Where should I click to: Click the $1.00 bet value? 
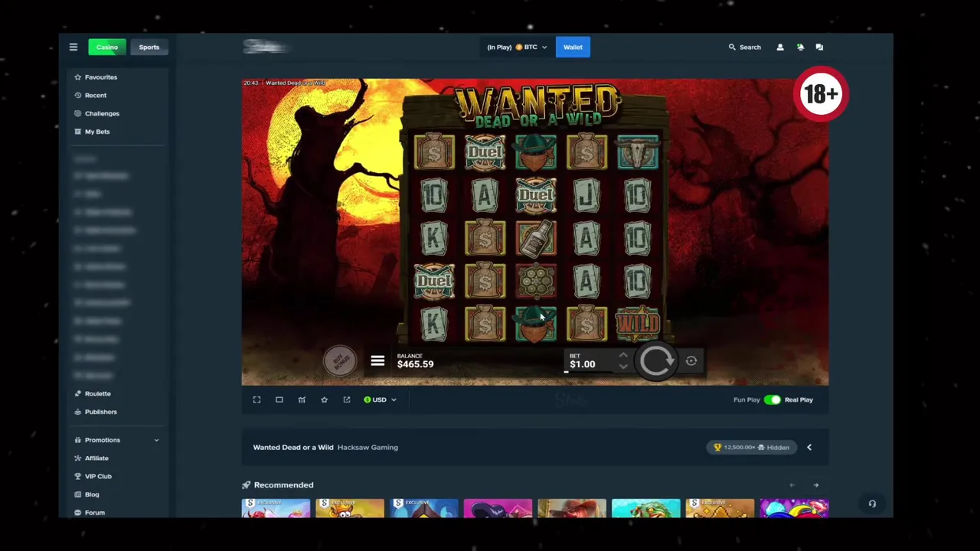click(x=582, y=364)
